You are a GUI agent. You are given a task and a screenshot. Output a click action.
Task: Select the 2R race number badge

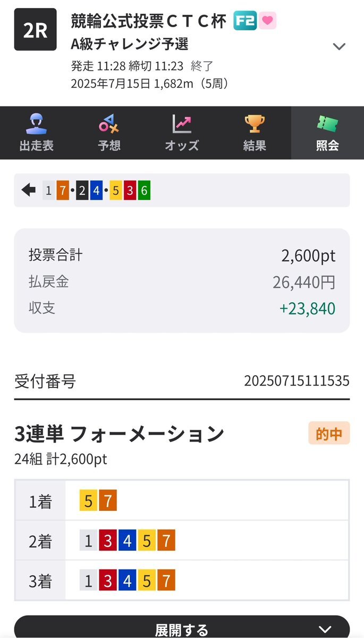36,29
